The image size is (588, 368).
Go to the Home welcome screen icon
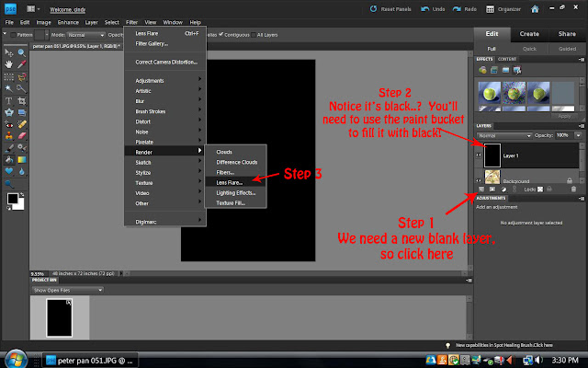click(535, 9)
